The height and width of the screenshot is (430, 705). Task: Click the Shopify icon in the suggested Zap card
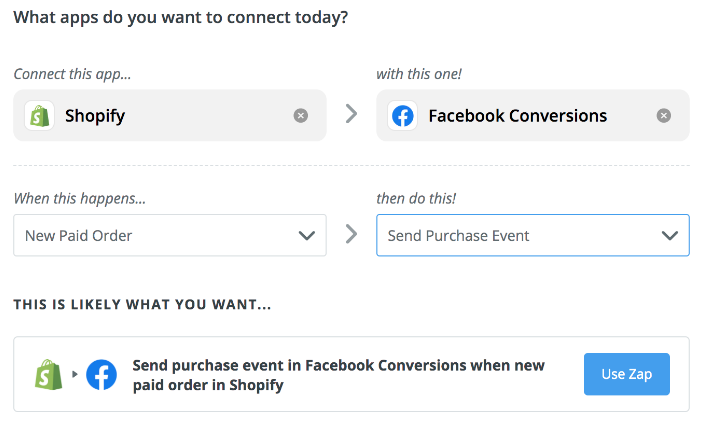tap(49, 374)
